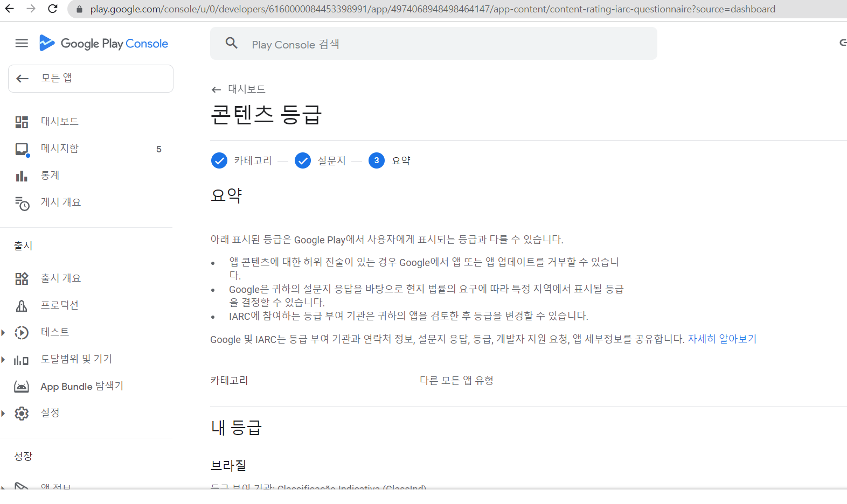The image size is (847, 504).
Task: Focus the Play Console 검색 search field
Action: [434, 44]
